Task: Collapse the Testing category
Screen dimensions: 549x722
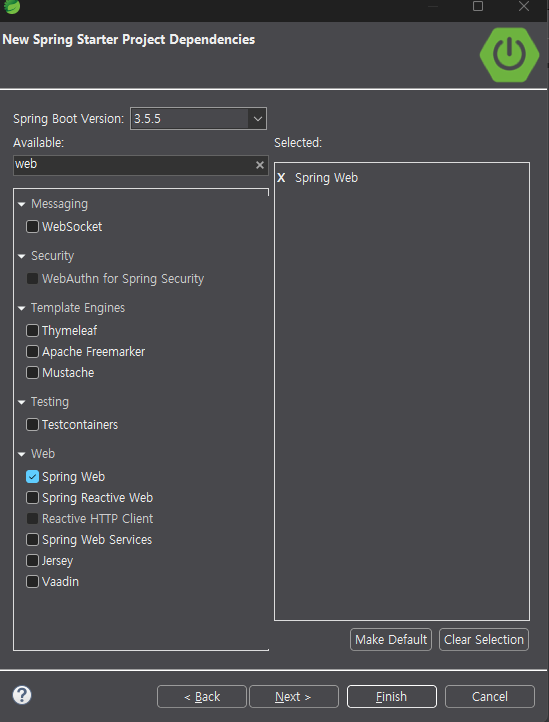Action: pos(22,402)
